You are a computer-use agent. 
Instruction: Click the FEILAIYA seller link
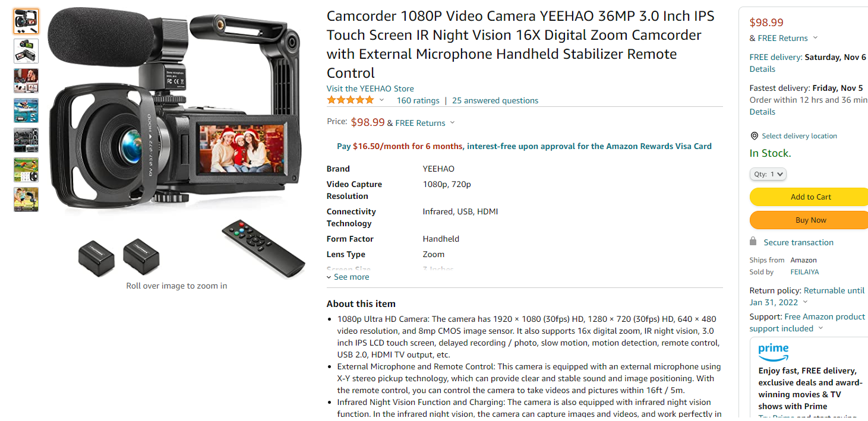[x=804, y=272]
